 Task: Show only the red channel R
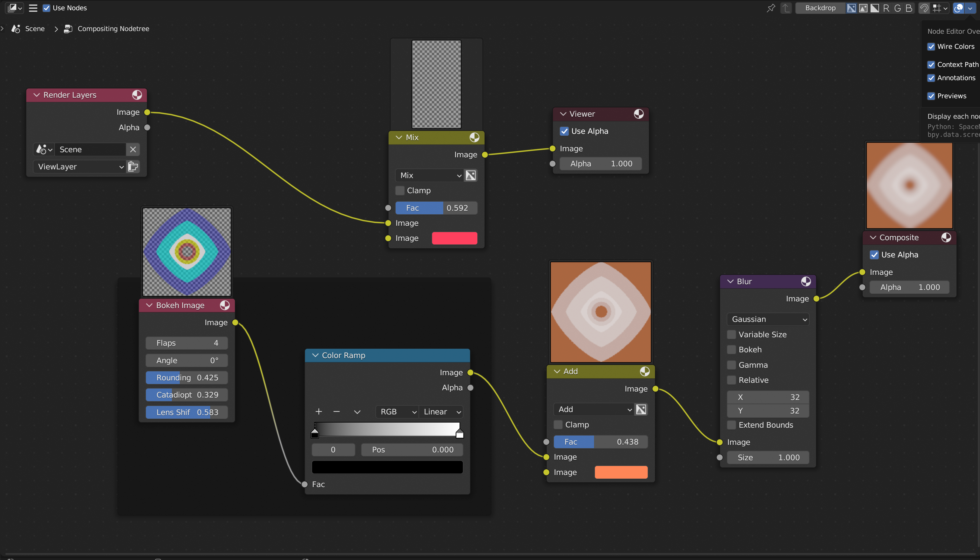[886, 8]
